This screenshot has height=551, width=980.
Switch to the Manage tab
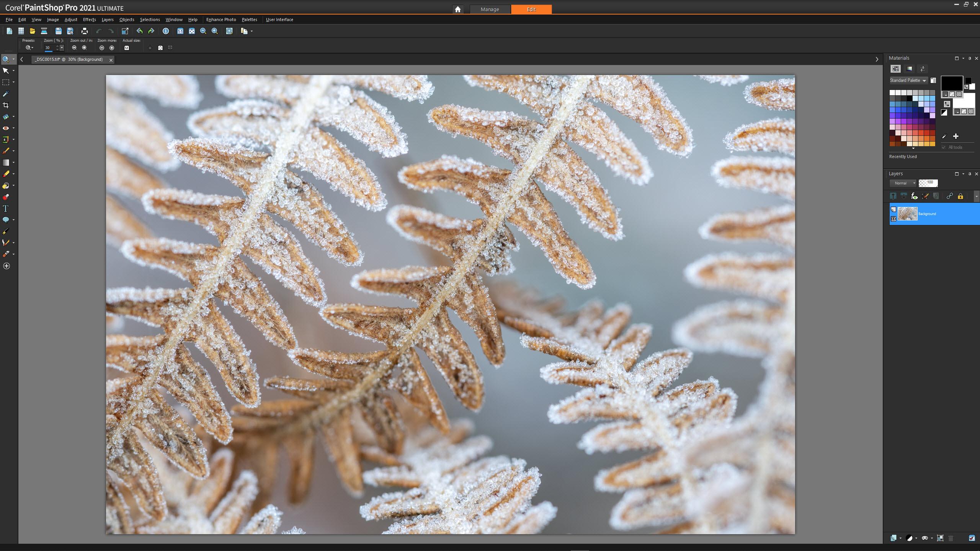(490, 9)
